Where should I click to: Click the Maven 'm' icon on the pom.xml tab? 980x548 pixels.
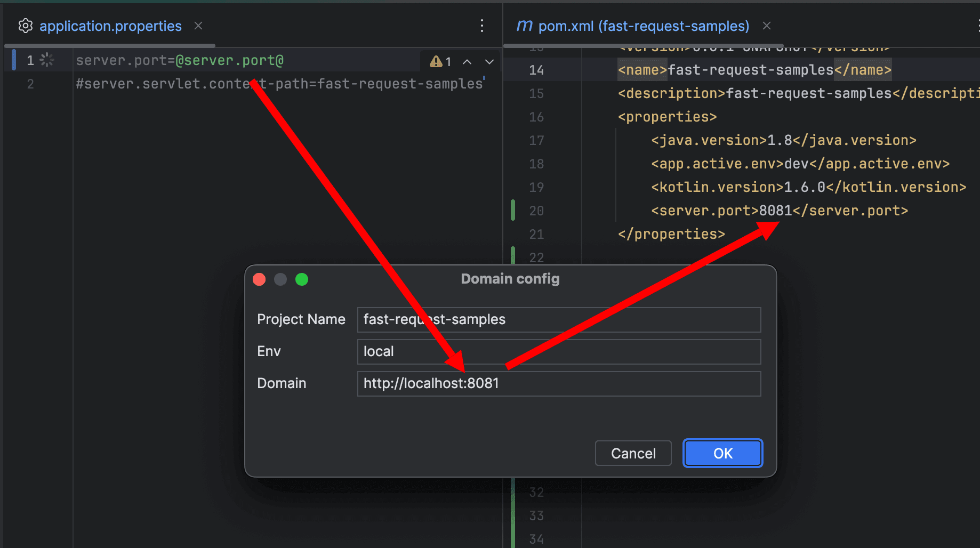(x=524, y=26)
